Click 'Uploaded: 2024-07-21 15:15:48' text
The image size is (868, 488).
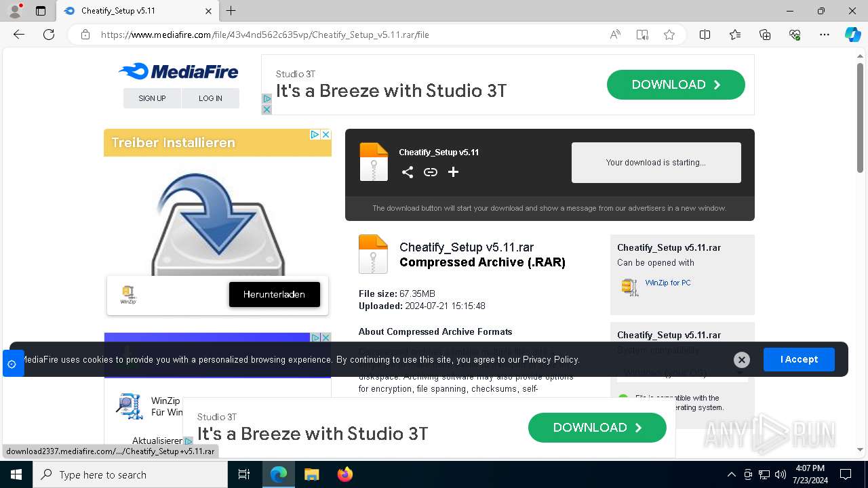coord(422,306)
